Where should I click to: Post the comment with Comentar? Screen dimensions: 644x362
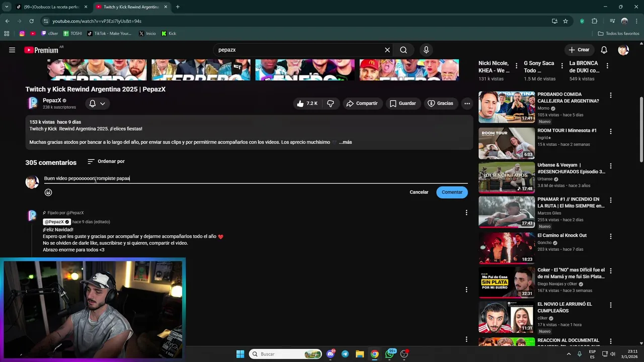tap(452, 192)
